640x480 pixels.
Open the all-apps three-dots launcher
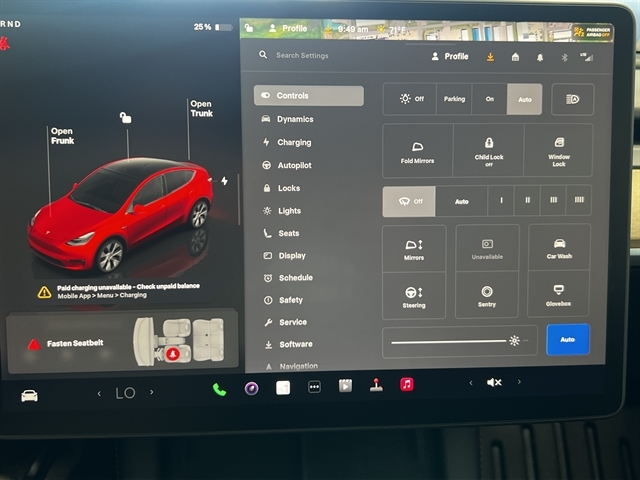(x=314, y=387)
